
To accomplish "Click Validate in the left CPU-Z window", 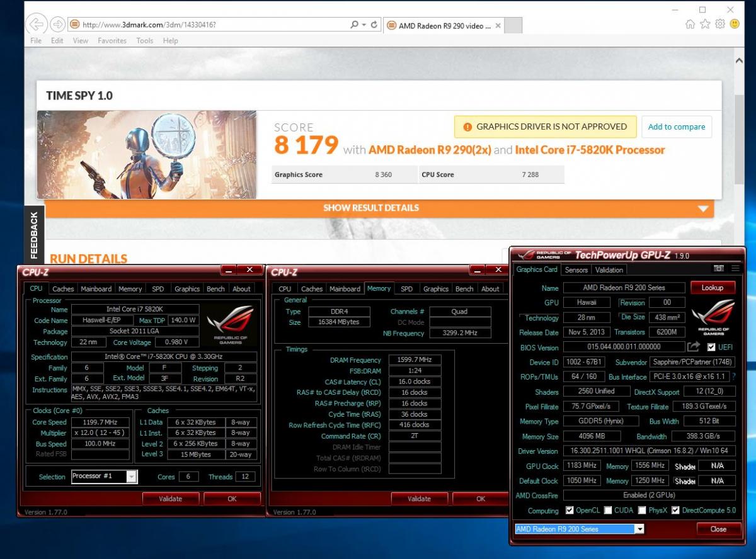I will (x=170, y=499).
